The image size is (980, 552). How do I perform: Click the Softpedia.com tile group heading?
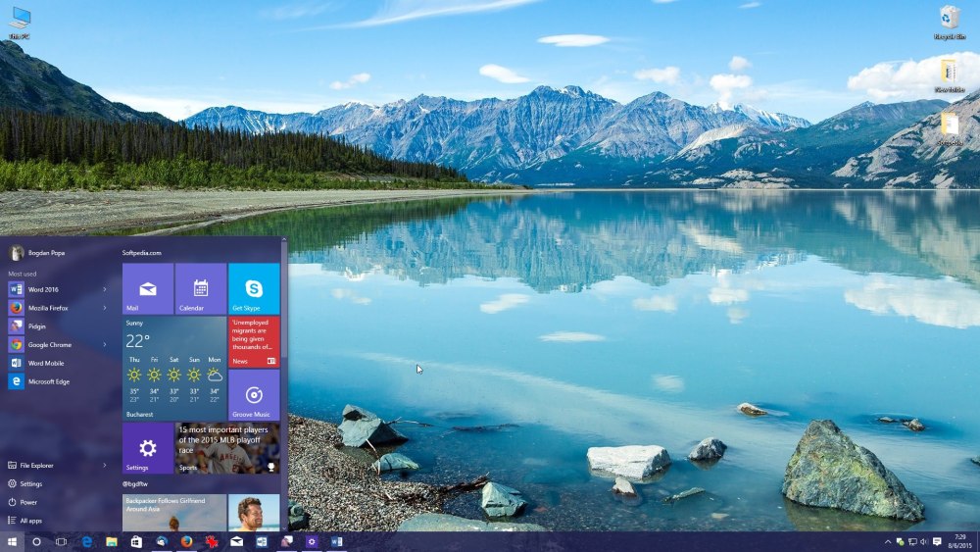[x=142, y=253]
